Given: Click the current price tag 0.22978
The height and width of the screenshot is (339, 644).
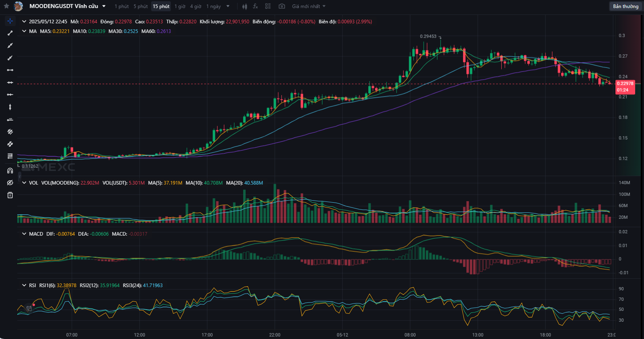Looking at the screenshot, I should (x=625, y=84).
